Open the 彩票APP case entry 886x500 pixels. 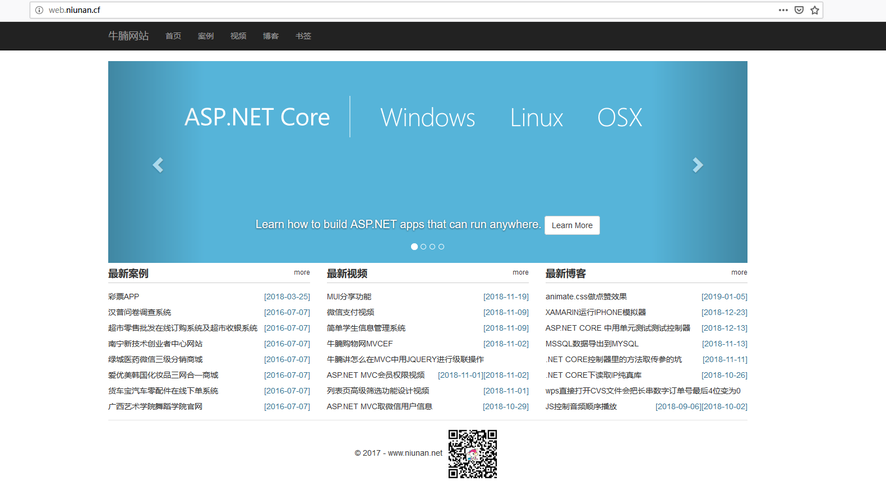pos(124,297)
